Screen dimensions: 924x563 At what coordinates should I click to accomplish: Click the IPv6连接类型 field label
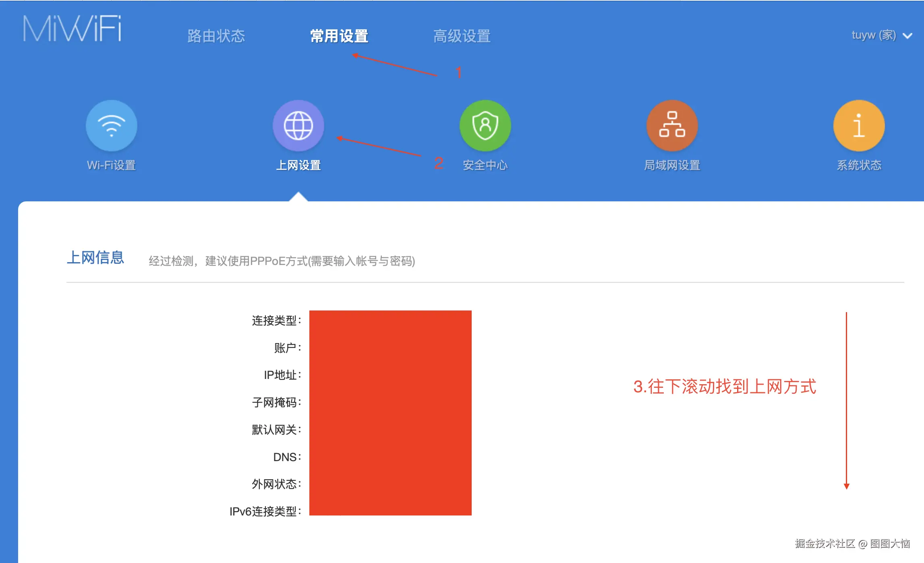(x=266, y=510)
